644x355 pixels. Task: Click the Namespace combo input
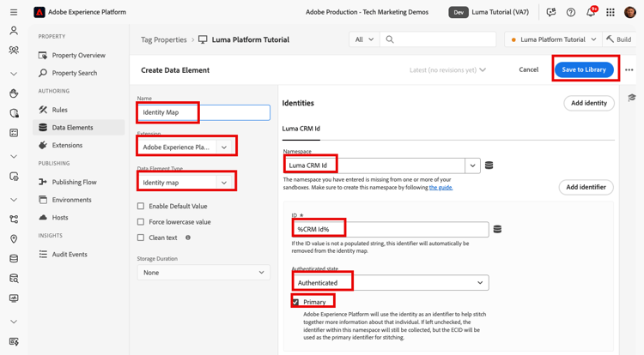374,165
